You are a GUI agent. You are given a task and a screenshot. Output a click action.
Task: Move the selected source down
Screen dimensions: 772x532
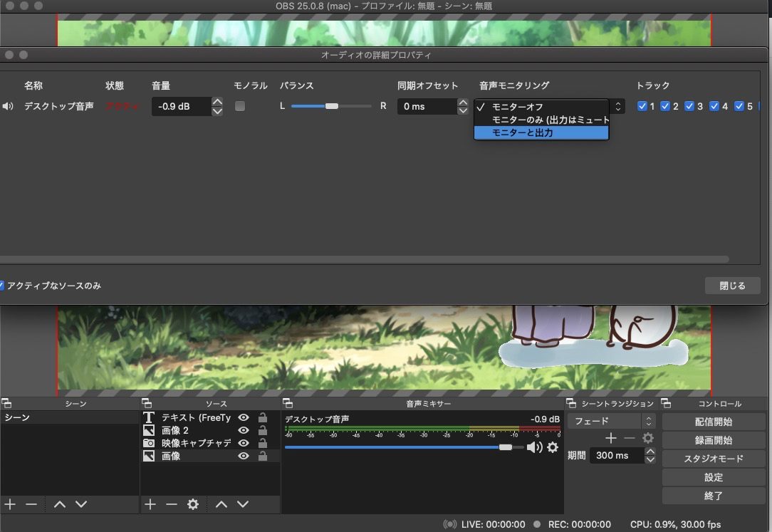[x=243, y=504]
